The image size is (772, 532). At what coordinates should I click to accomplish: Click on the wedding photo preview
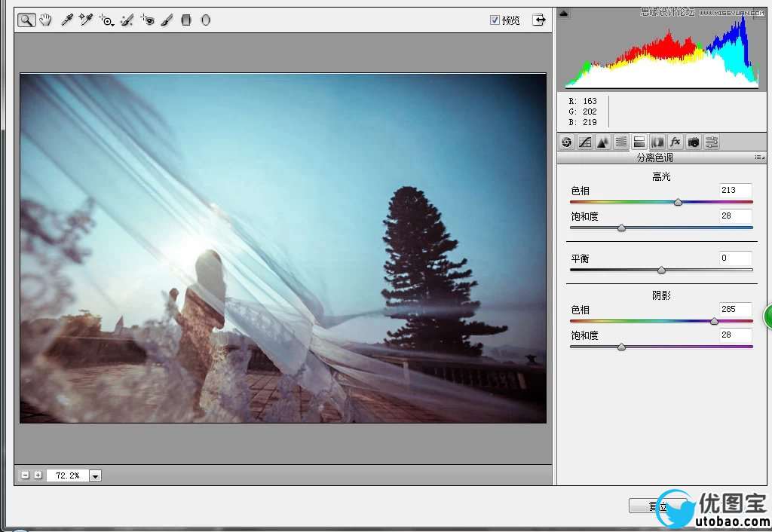(283, 248)
